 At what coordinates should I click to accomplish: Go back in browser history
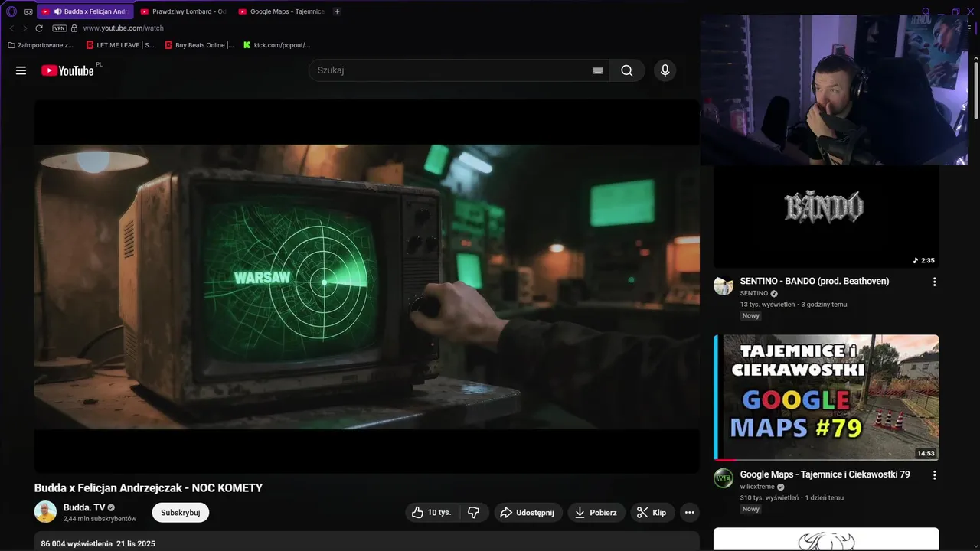point(11,28)
